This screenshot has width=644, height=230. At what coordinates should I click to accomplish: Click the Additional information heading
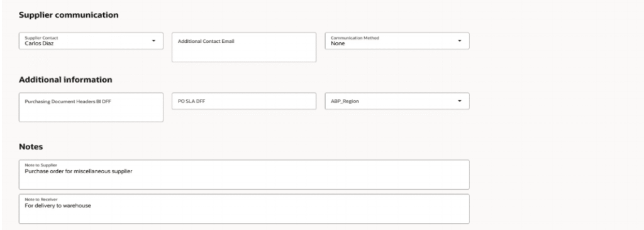pyautogui.click(x=65, y=80)
